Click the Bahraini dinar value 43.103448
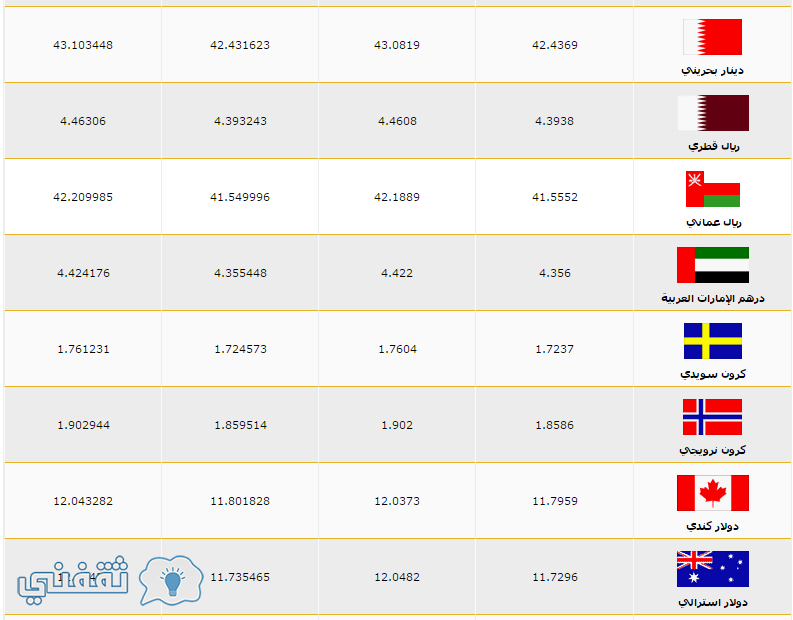The height and width of the screenshot is (620, 793). click(x=83, y=45)
